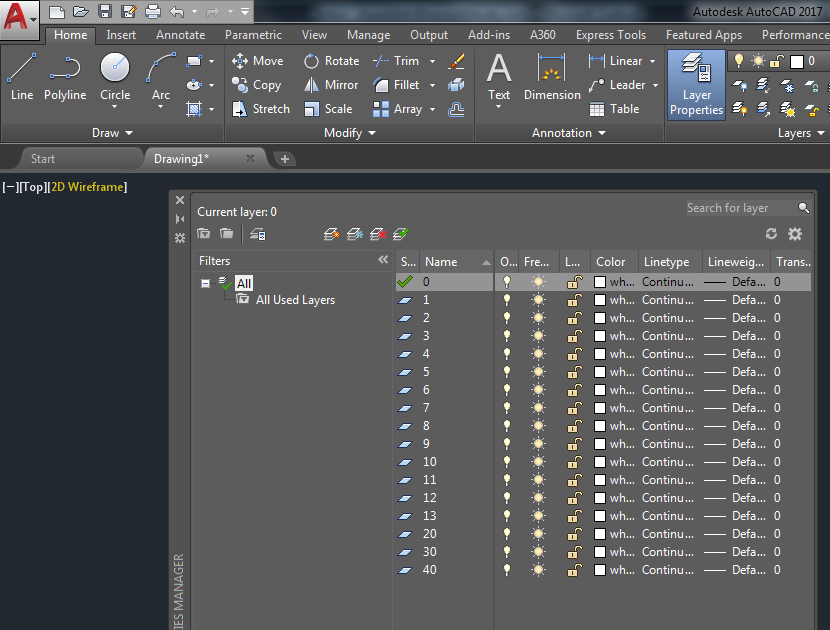Delete the selected layer using the red X icon
The width and height of the screenshot is (830, 630).
pos(375,232)
